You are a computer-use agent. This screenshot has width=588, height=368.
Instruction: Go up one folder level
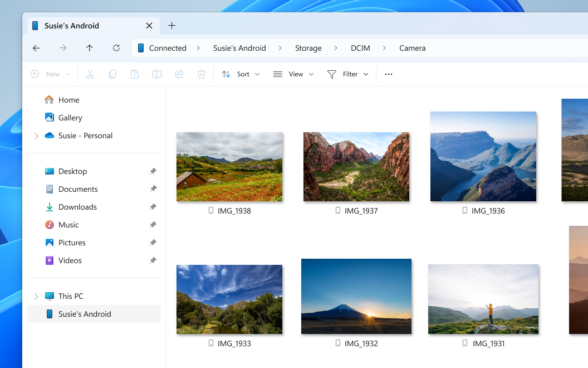point(90,48)
